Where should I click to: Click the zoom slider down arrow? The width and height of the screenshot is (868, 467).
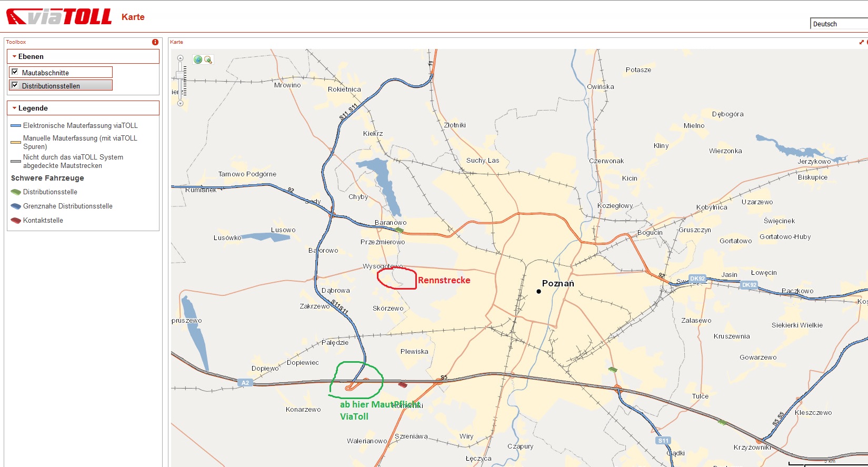[x=180, y=103]
